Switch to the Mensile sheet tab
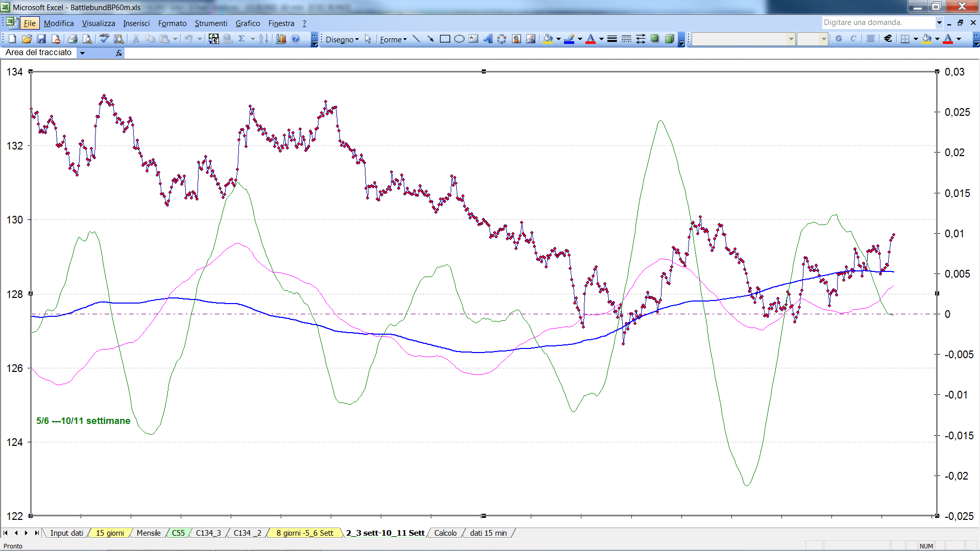 pyautogui.click(x=149, y=533)
